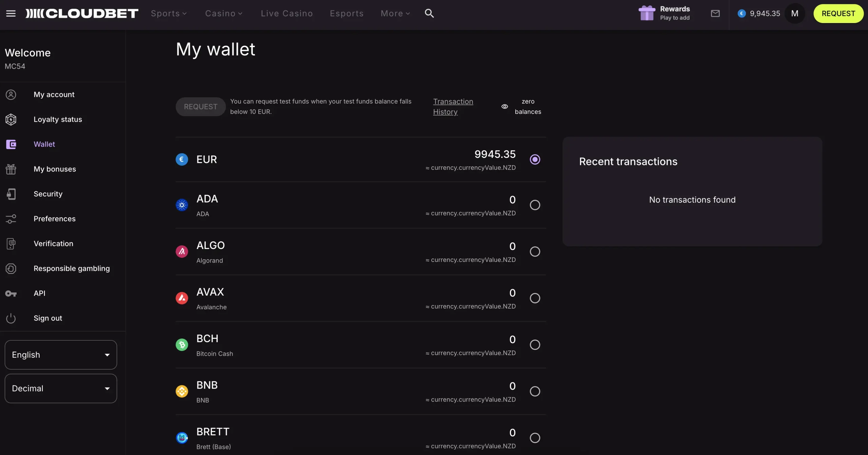Click the BCH Bitcoin Cash coin icon
This screenshot has width=868, height=455.
[x=182, y=345]
